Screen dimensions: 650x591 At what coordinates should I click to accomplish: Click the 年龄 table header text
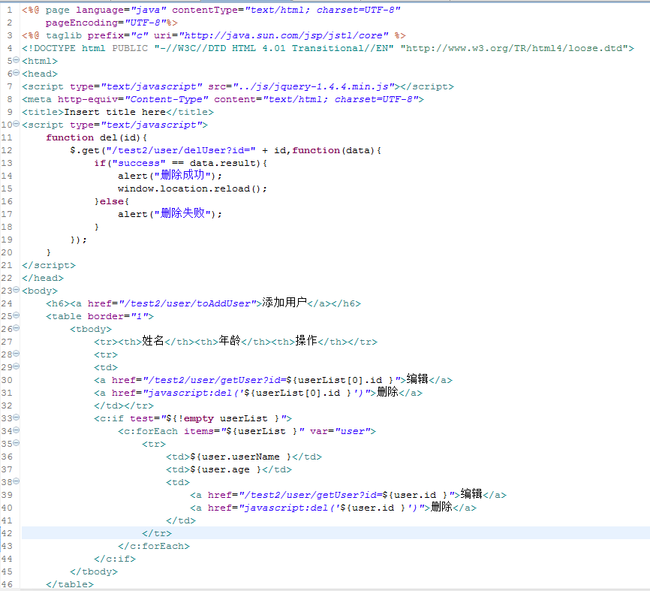230,341
